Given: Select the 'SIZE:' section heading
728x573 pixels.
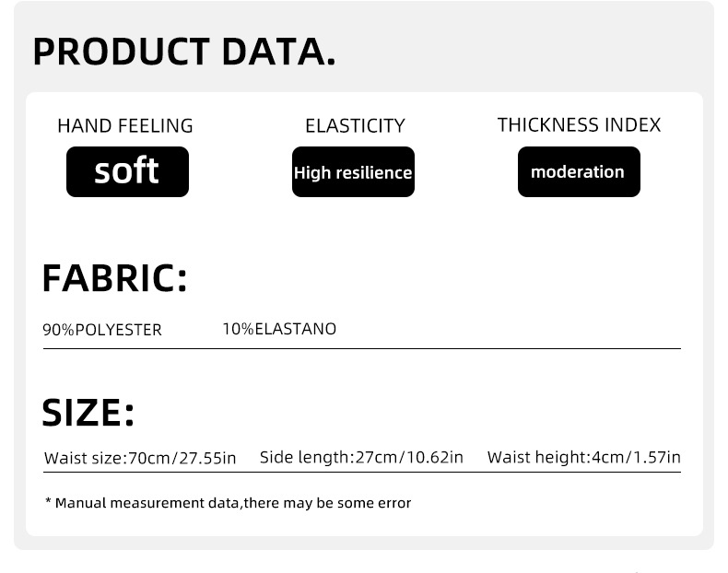Looking at the screenshot, I should pyautogui.click(x=88, y=412).
